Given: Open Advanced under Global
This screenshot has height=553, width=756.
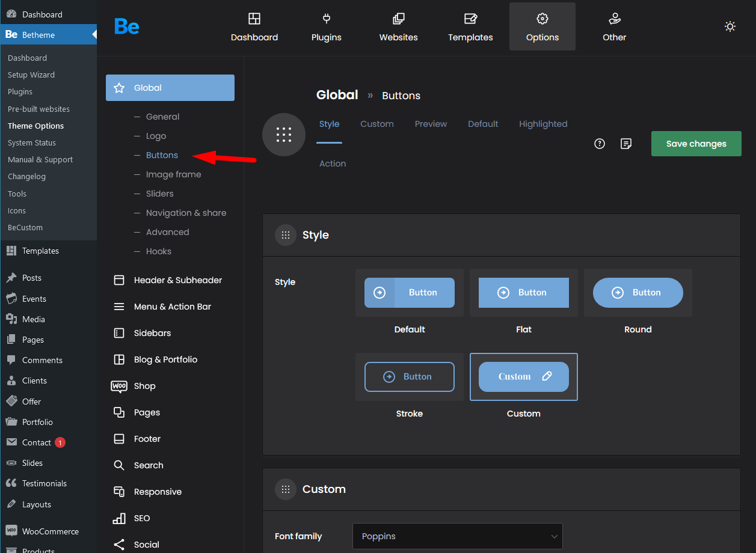Looking at the screenshot, I should click(168, 232).
